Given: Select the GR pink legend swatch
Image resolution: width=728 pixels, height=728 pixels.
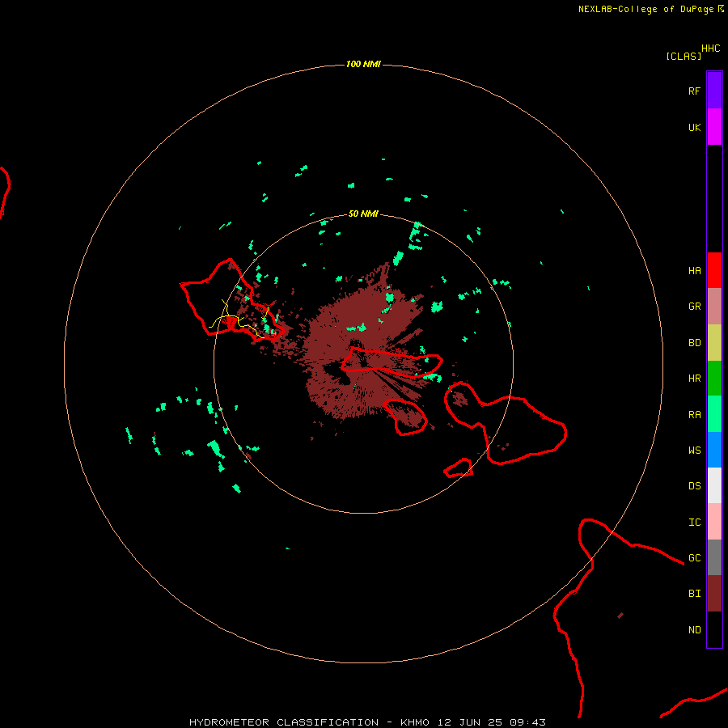Looking at the screenshot, I should click(x=714, y=307).
